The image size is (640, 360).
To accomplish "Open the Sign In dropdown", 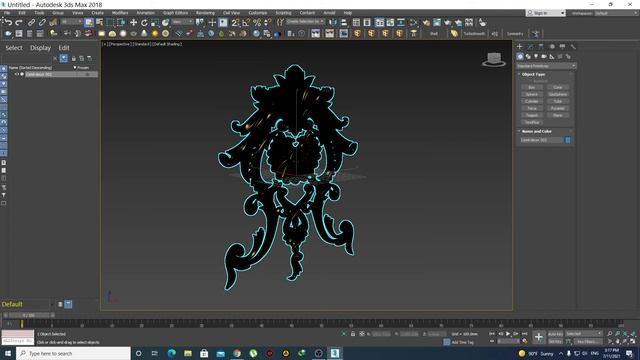I will pyautogui.click(x=546, y=13).
